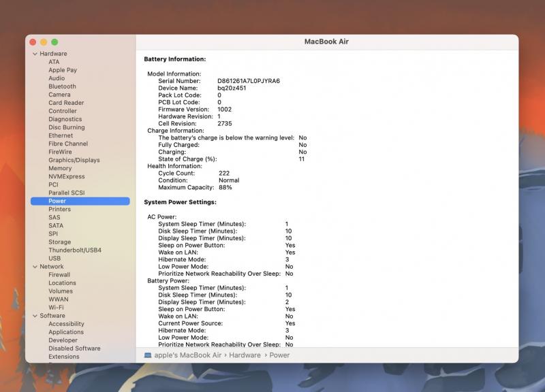
Task: Close the System Information window
Action: click(x=33, y=42)
